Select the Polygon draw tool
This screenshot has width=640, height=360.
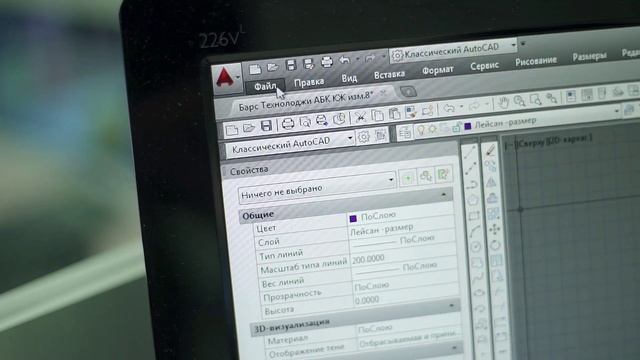tap(472, 200)
